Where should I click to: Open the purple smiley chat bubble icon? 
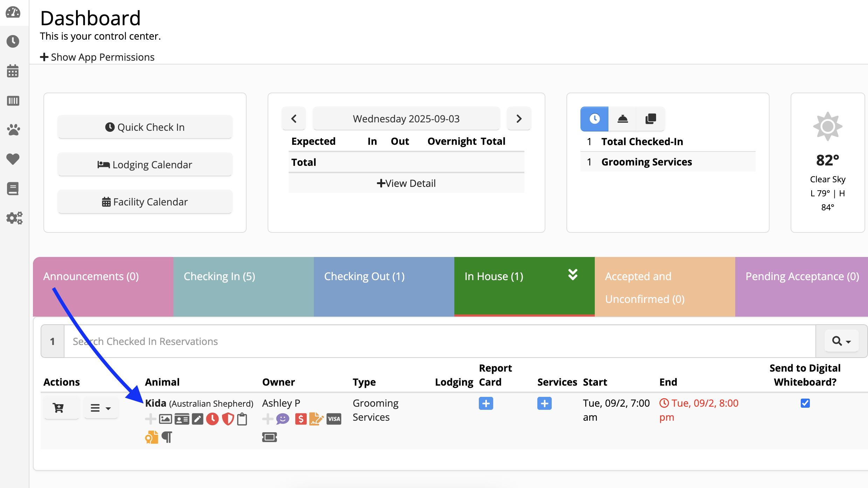tap(283, 419)
